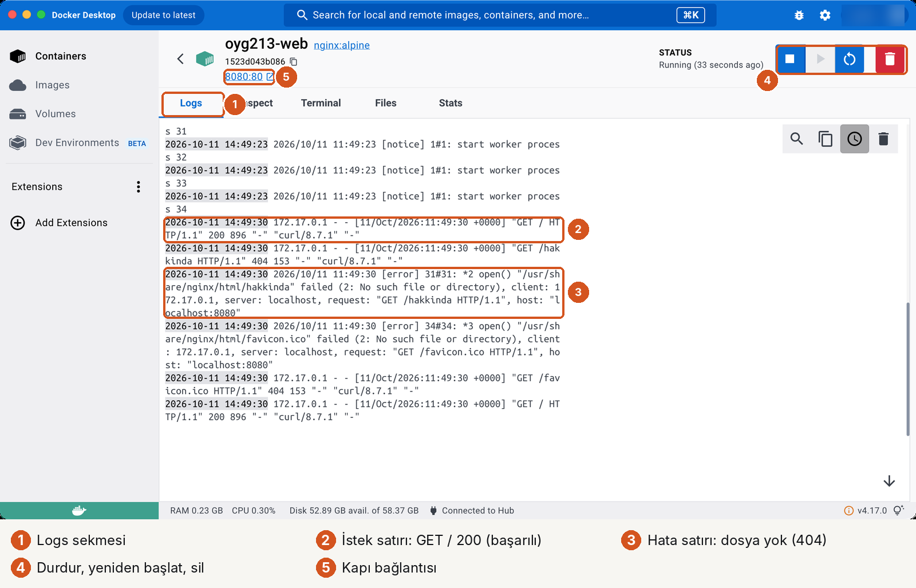The height and width of the screenshot is (588, 916).
Task: Click the logs vertical scrollbar
Action: point(907,369)
